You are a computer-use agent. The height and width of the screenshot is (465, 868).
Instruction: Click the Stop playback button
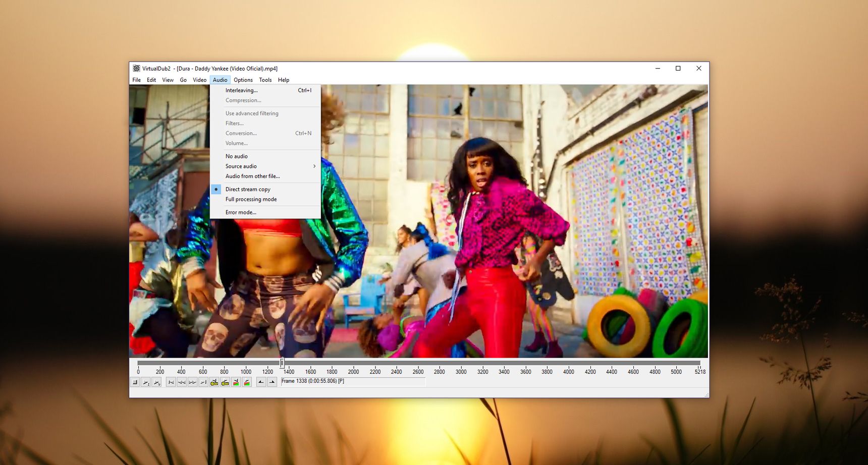pyautogui.click(x=135, y=382)
